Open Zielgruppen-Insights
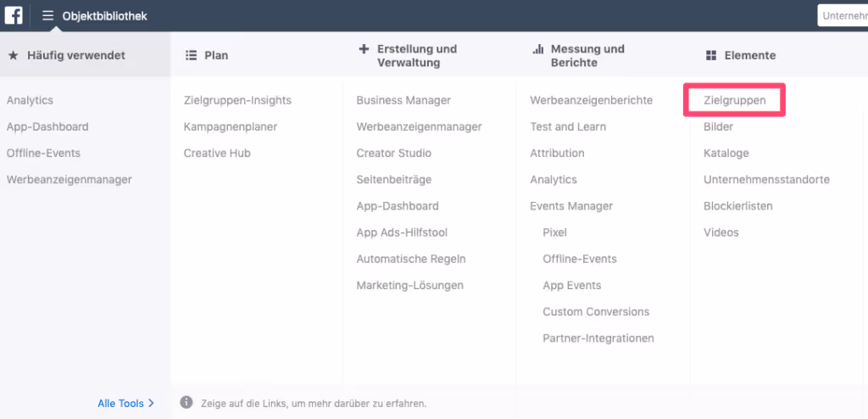This screenshot has height=419, width=868. [x=237, y=100]
